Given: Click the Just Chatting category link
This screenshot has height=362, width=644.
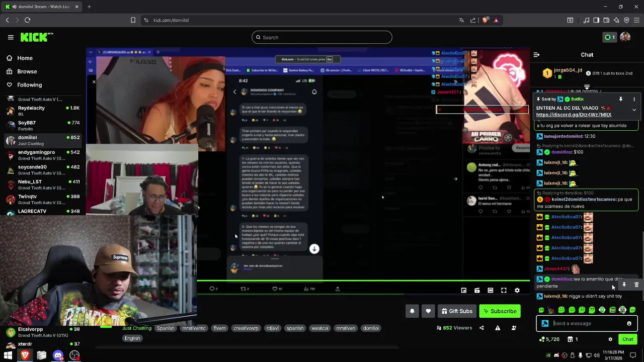Looking at the screenshot, I should (x=137, y=328).
